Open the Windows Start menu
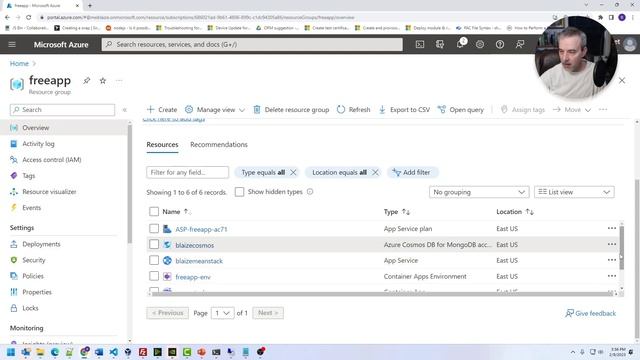The width and height of the screenshot is (640, 360). pos(11,352)
